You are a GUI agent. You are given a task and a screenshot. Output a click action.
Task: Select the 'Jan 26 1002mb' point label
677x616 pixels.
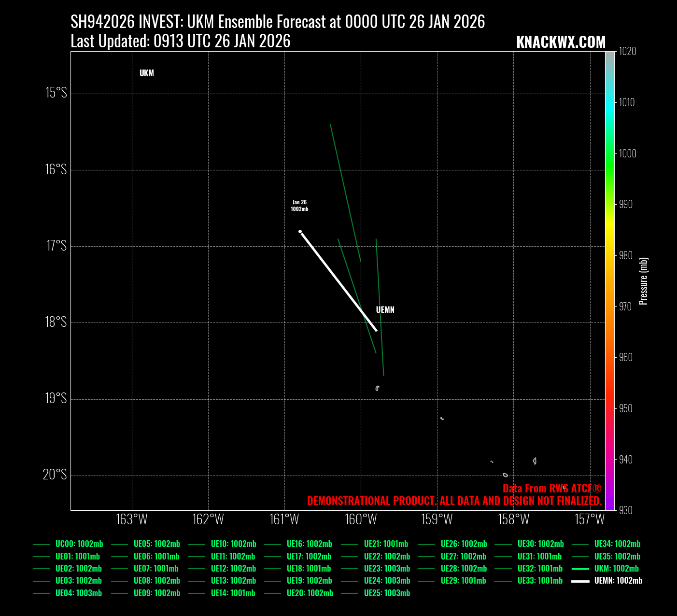(299, 206)
